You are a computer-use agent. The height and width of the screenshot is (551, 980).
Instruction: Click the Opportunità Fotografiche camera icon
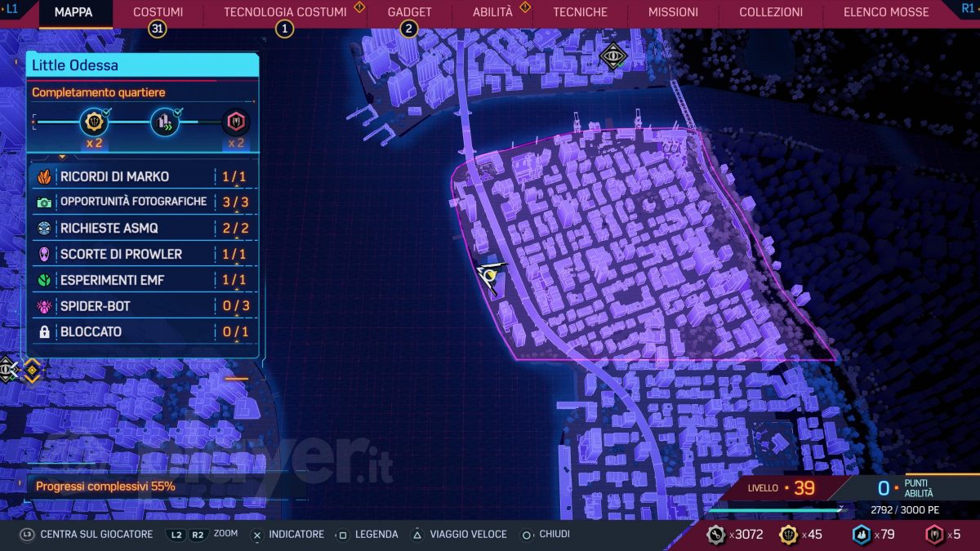click(44, 202)
